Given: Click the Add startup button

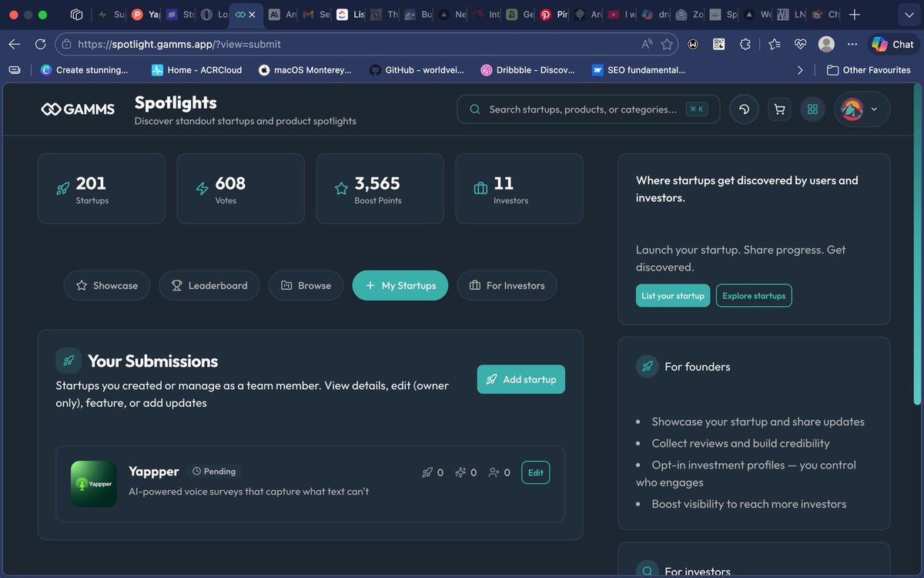Looking at the screenshot, I should [521, 379].
